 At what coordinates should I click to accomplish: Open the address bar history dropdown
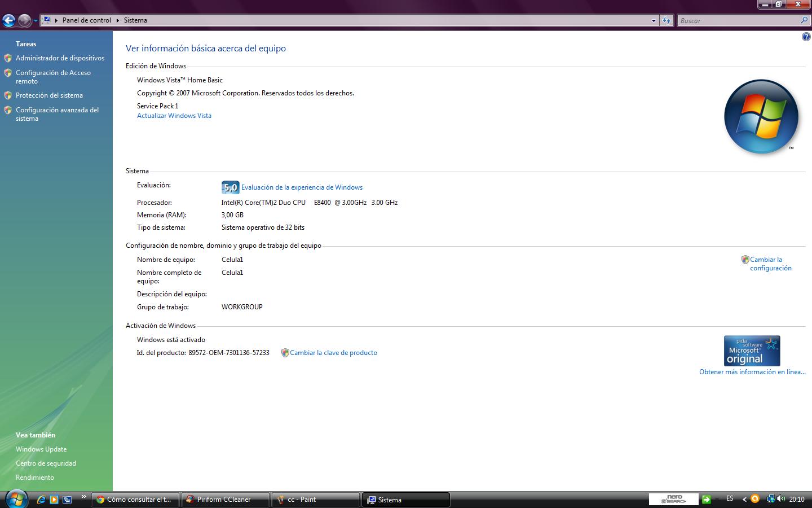(x=654, y=20)
